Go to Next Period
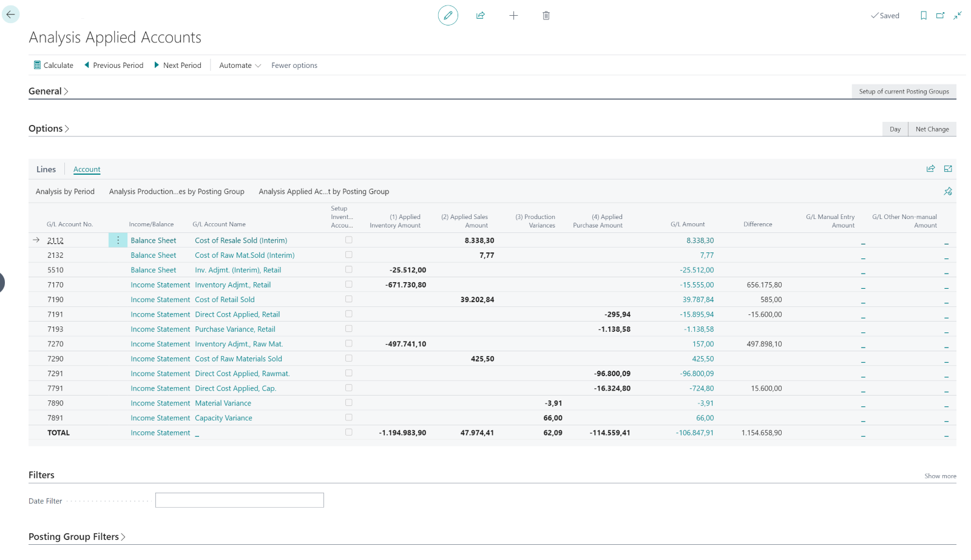971x560 pixels. click(178, 65)
